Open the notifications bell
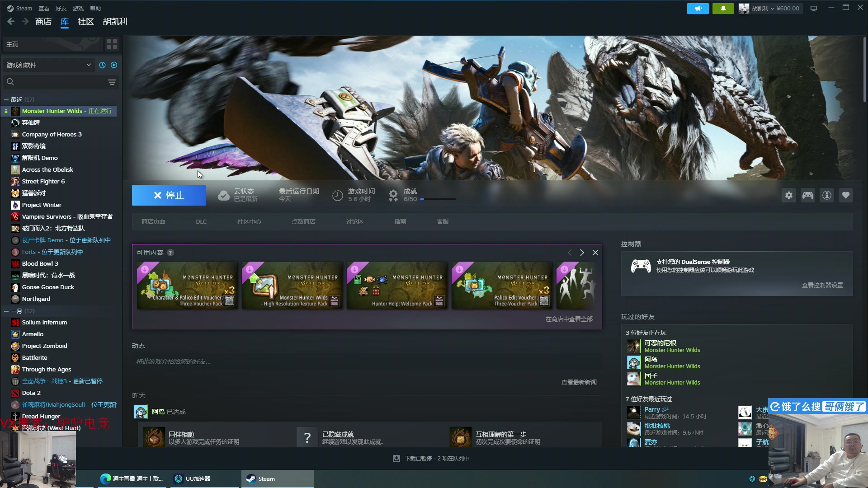This screenshot has height=488, width=868. click(723, 8)
